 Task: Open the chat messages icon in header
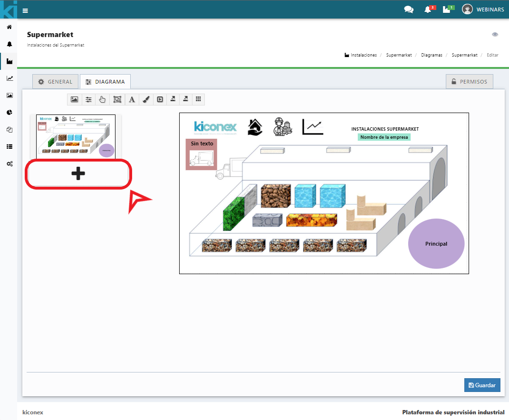pos(408,10)
